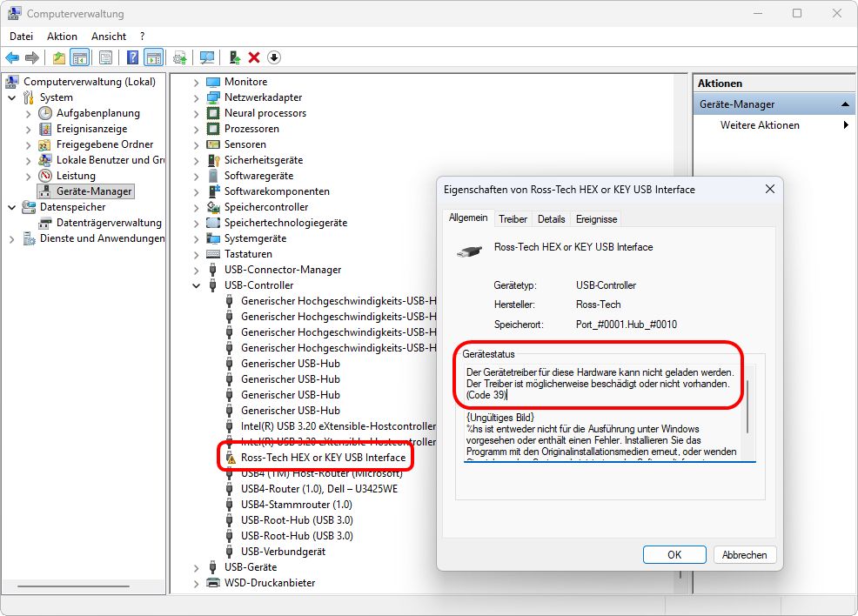Select Ross-Tech HEX or KEY USB Interface device

323,458
